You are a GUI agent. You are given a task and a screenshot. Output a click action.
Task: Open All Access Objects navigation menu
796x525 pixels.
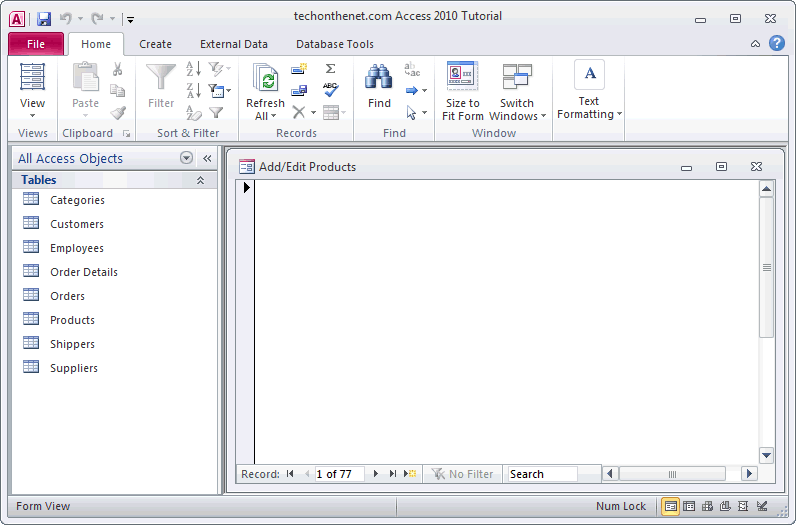pyautogui.click(x=186, y=158)
